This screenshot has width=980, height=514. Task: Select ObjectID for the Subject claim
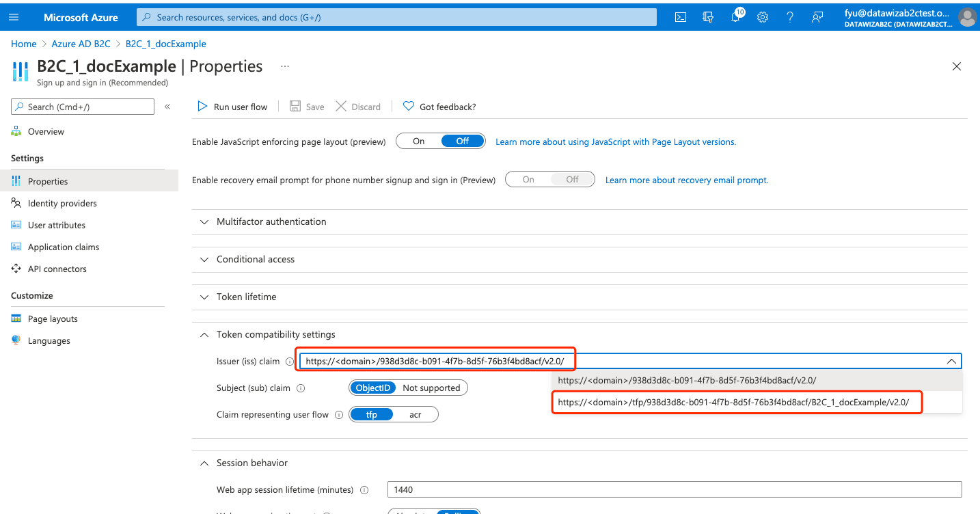click(372, 388)
